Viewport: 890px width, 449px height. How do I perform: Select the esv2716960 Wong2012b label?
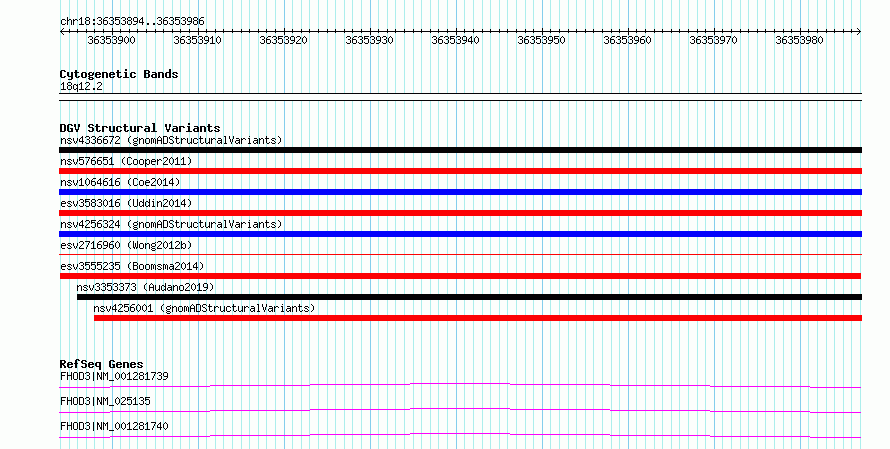pos(126,245)
